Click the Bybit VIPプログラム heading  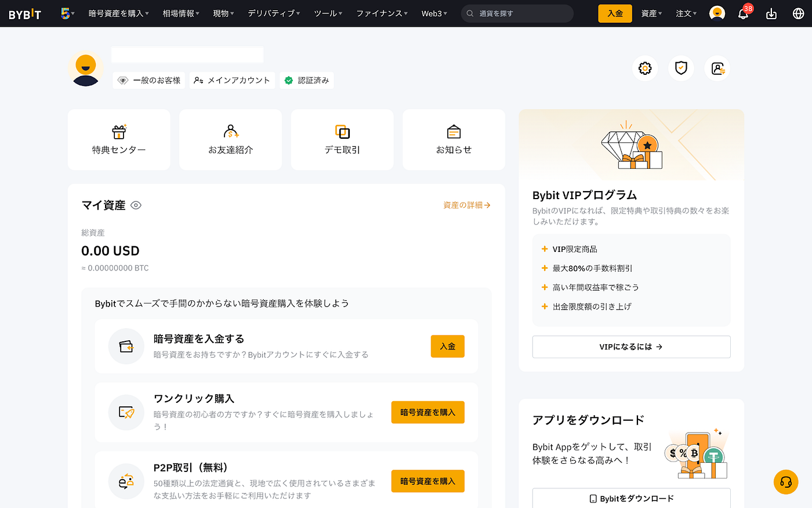pyautogui.click(x=585, y=195)
